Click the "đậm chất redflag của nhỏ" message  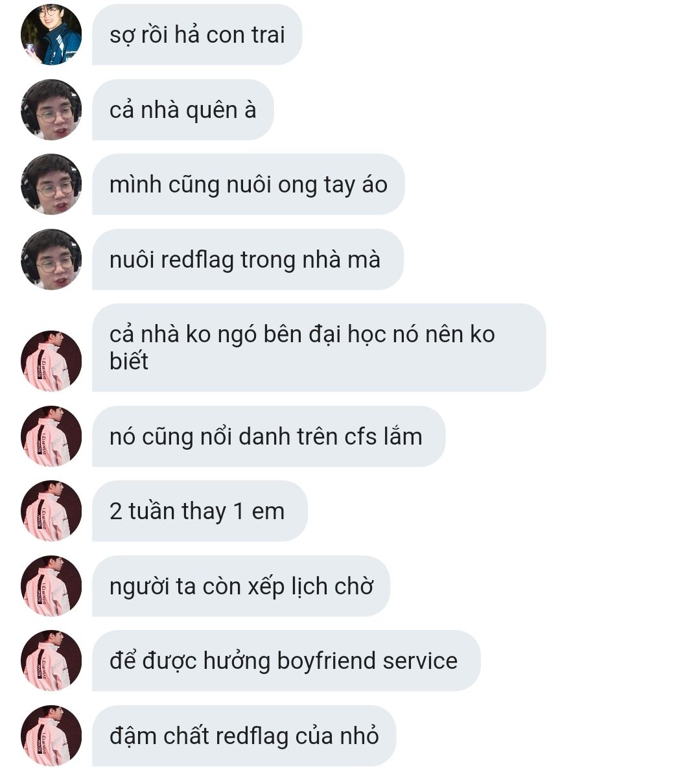[x=244, y=736]
